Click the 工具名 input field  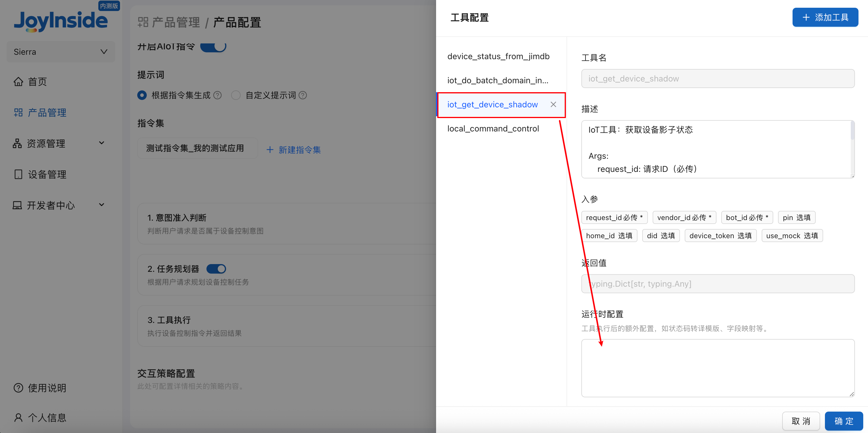coord(718,79)
